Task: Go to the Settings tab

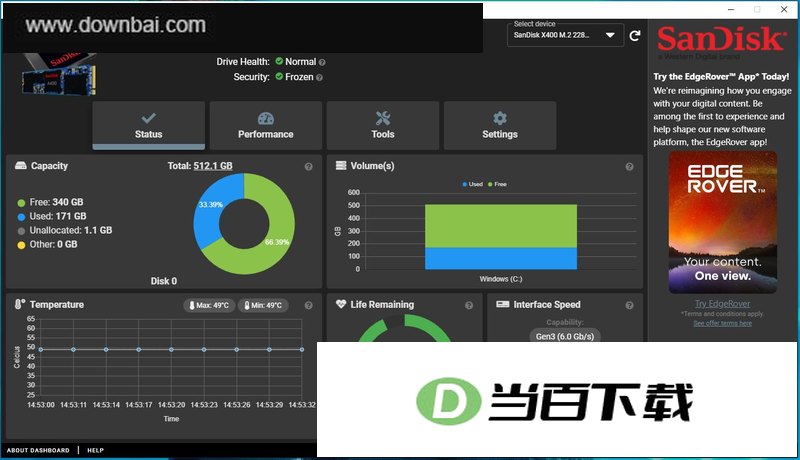Action: pos(500,125)
